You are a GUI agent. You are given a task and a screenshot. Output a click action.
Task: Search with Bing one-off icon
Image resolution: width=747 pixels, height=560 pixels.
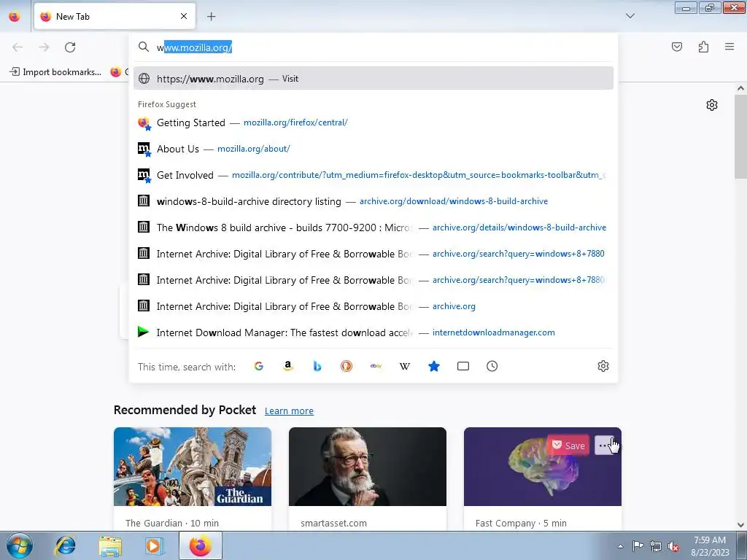317,366
